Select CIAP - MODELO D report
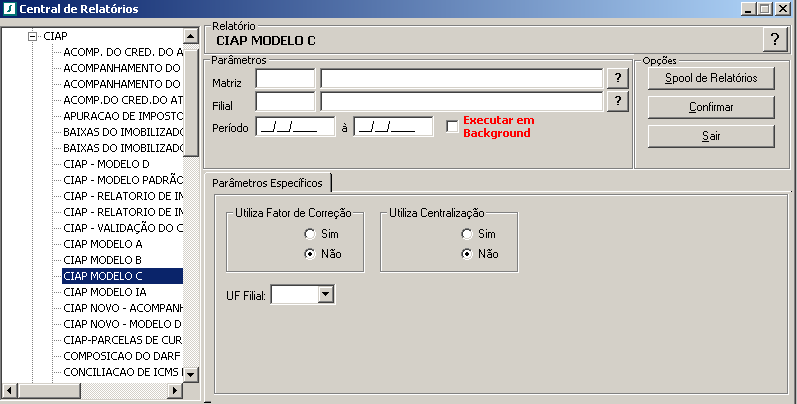The height and width of the screenshot is (404, 797). pos(106,164)
